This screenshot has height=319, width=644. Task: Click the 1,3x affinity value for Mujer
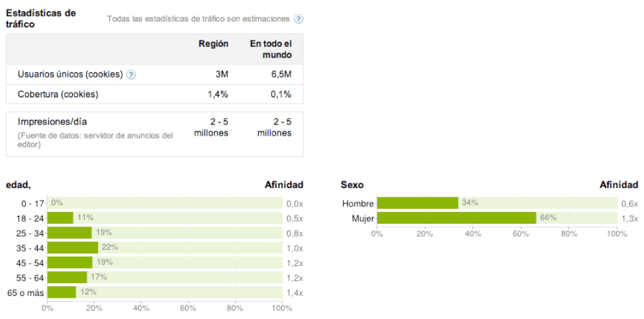point(629,218)
